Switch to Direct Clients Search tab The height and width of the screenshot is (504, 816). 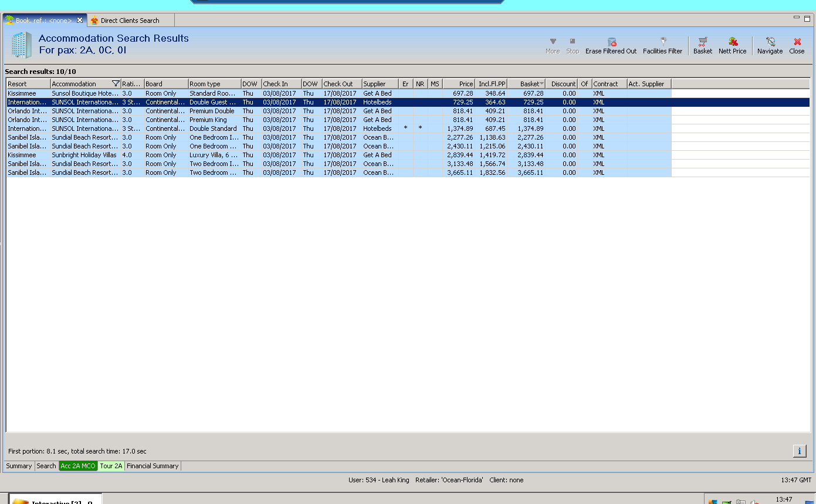pyautogui.click(x=129, y=21)
